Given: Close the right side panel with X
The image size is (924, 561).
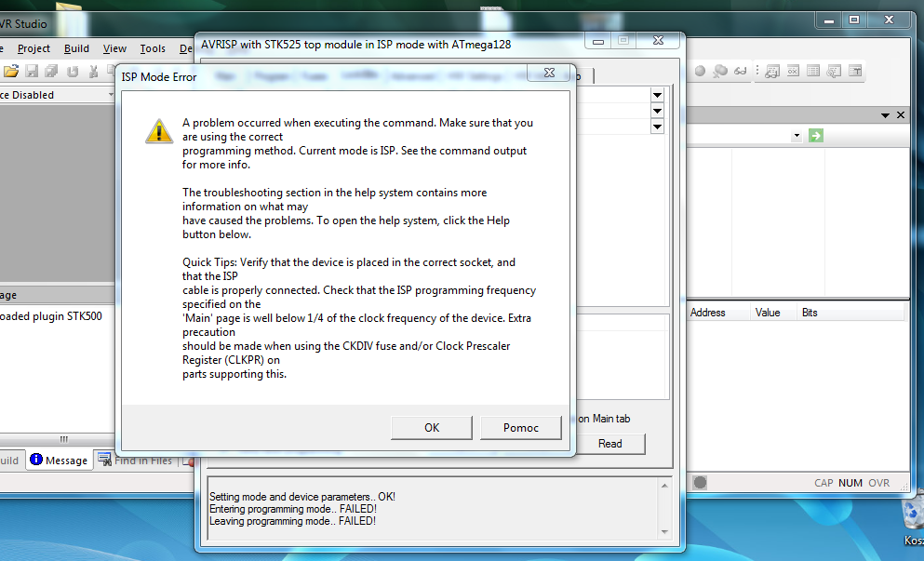Looking at the screenshot, I should pos(901,115).
